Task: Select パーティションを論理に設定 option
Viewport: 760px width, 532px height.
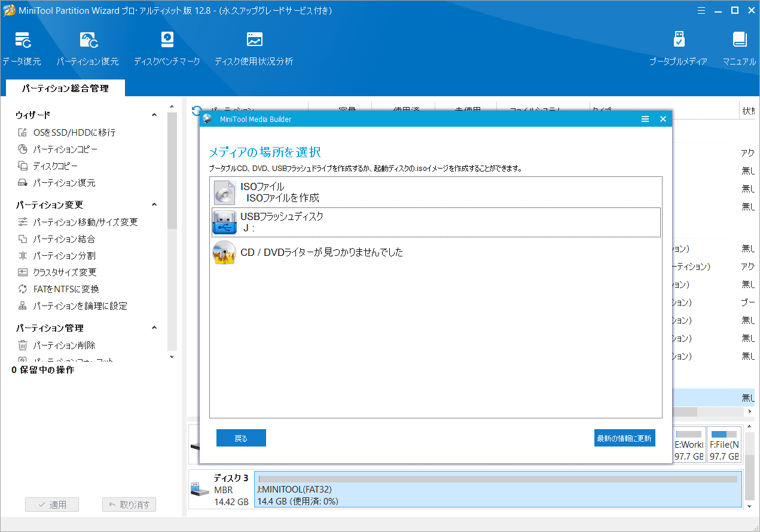Action: [72, 306]
